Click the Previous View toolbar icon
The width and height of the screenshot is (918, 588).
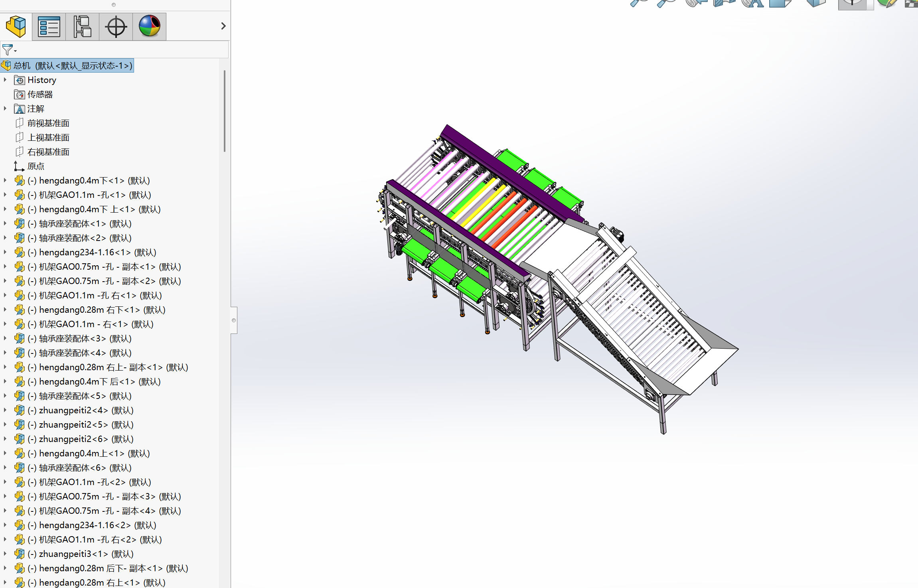(696, 3)
